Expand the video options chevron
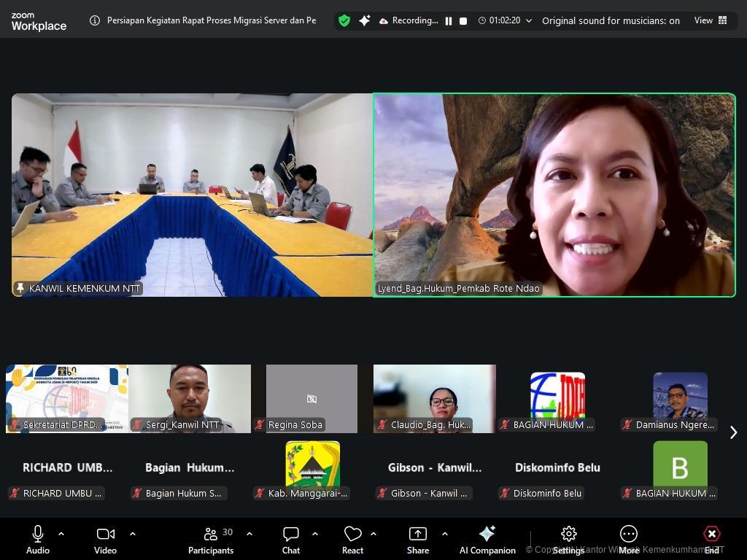The width and height of the screenshot is (747, 560). point(133,534)
